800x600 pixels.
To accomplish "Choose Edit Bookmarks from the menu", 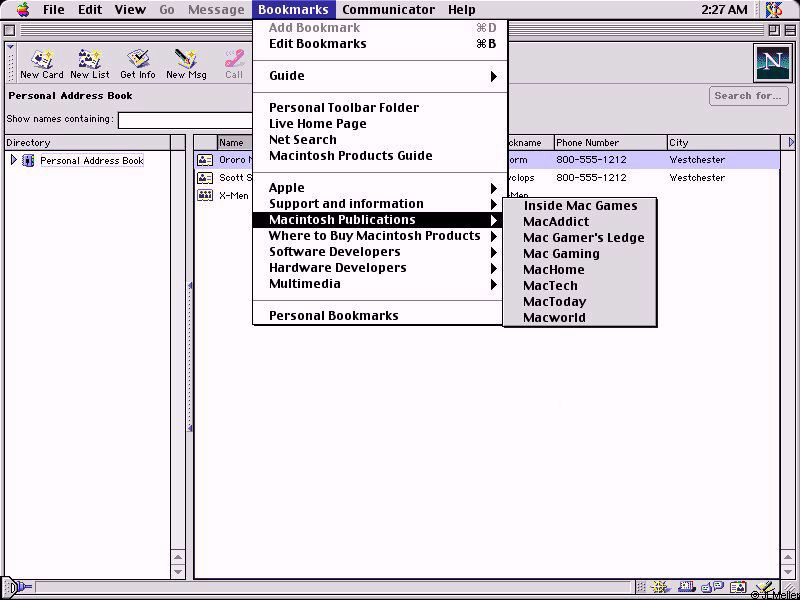I will pyautogui.click(x=380, y=44).
